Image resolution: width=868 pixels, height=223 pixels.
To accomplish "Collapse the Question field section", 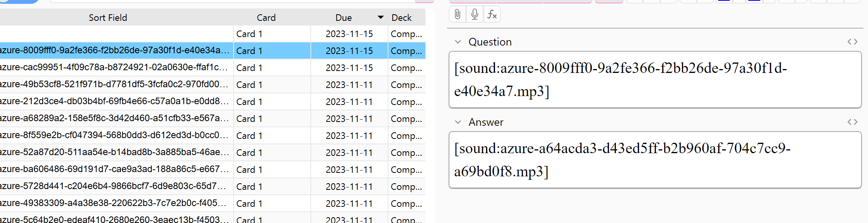I will [x=458, y=42].
